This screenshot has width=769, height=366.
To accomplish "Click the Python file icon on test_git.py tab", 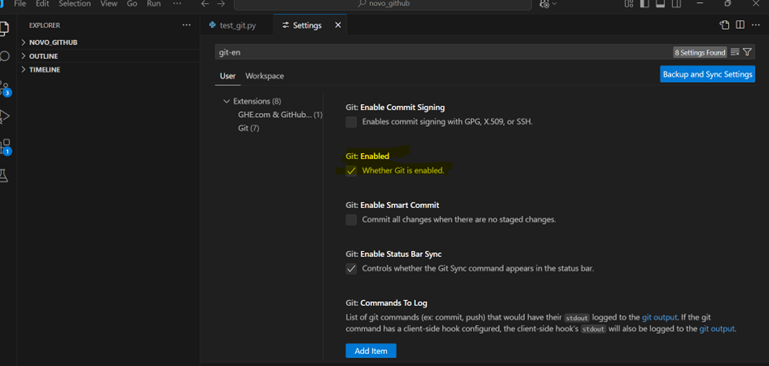I will coord(212,25).
